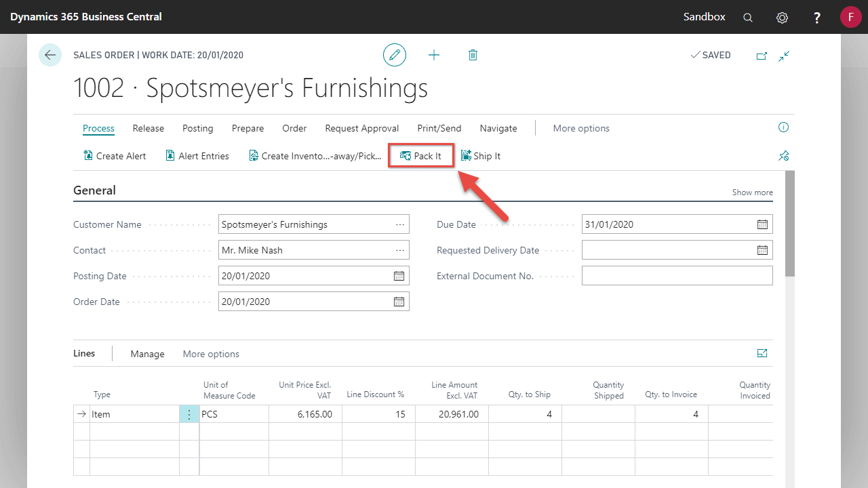Click Show more in General section
Screen dimensions: 868x488
(x=752, y=192)
